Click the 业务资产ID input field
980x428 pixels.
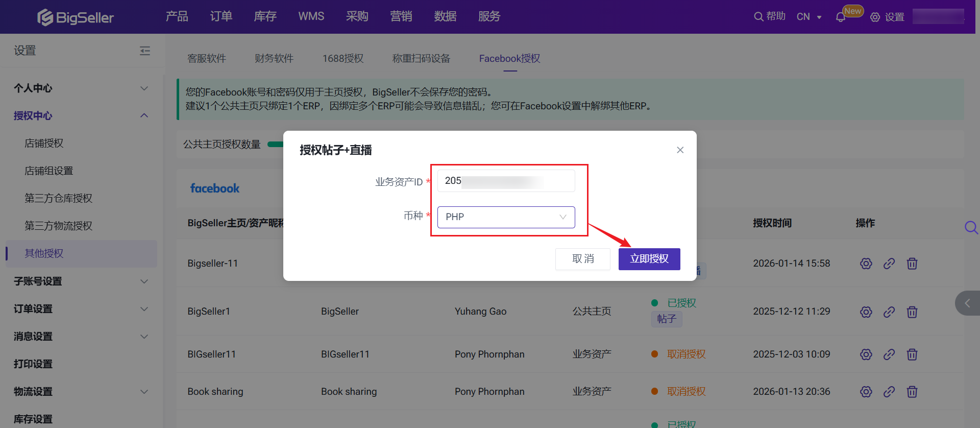(505, 181)
